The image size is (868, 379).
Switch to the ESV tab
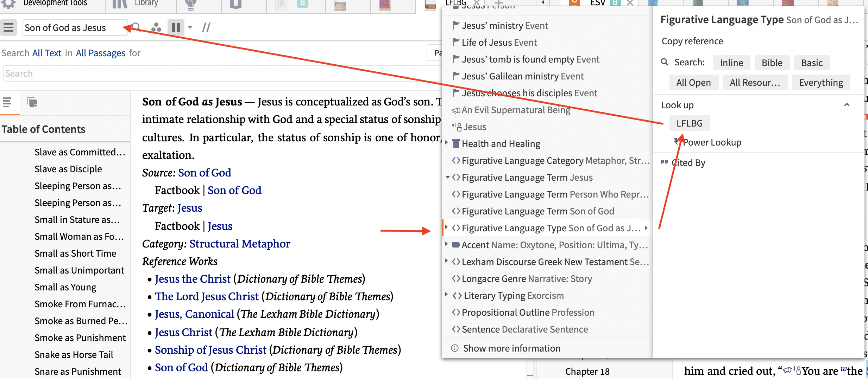coord(597,3)
